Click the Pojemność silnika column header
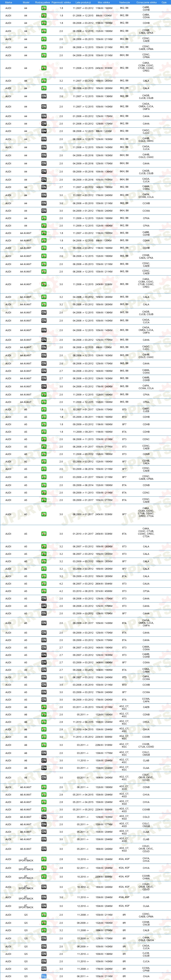Image resolution: width=171 pixels, height=980 pixels. [x=61, y=2]
